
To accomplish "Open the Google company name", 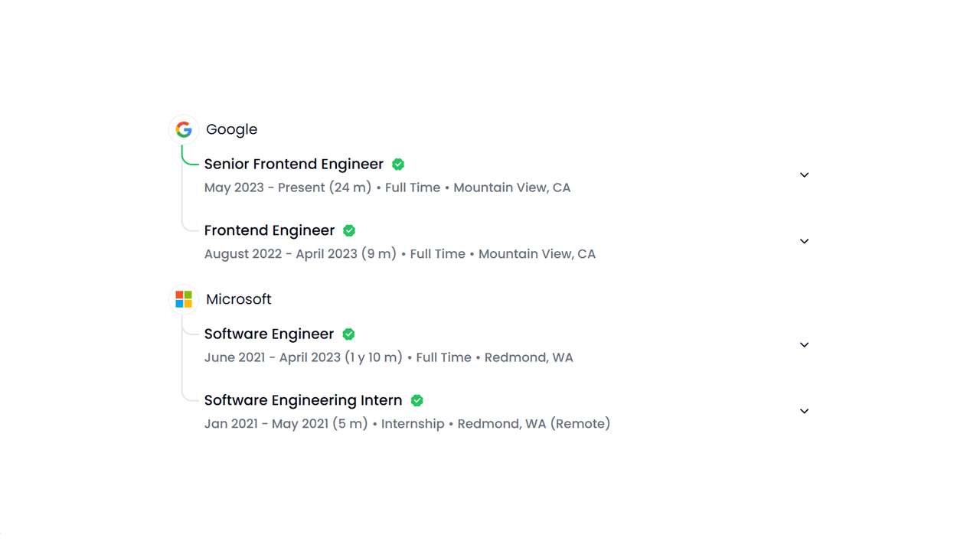I will tap(231, 129).
